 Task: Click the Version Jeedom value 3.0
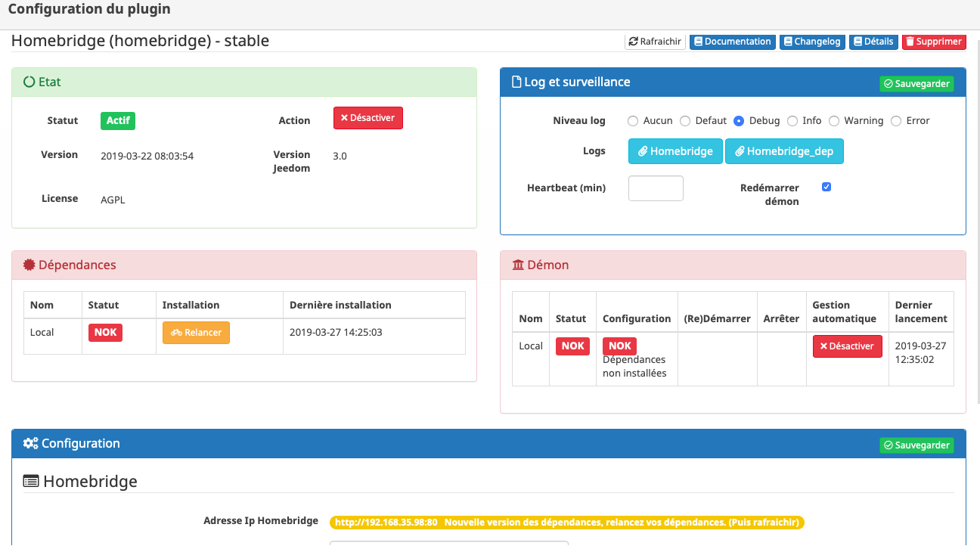pyautogui.click(x=340, y=157)
